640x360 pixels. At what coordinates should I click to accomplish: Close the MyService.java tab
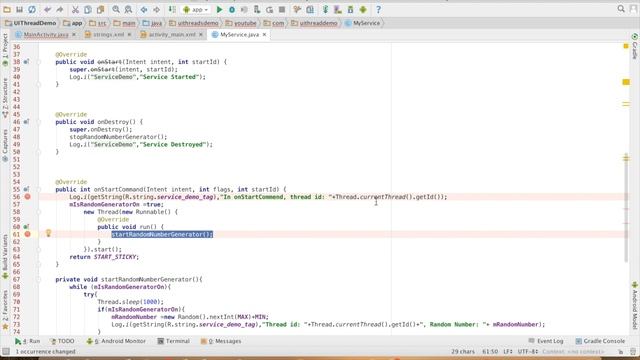tap(264, 35)
